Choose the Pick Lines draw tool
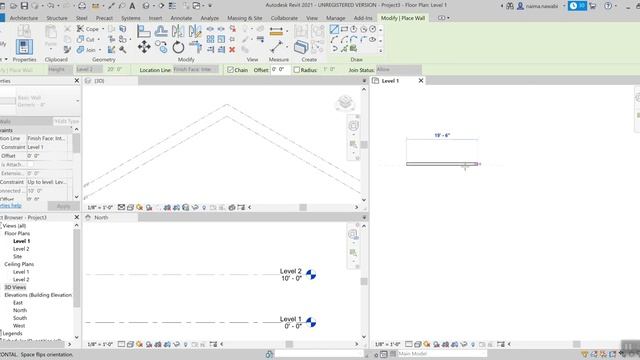640x360 pixels. coord(344,49)
